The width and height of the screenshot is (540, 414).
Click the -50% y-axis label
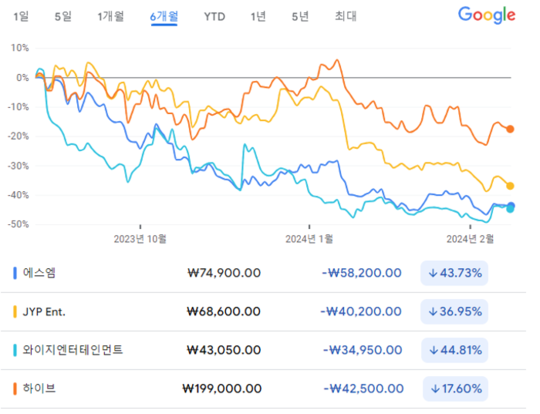[18, 224]
